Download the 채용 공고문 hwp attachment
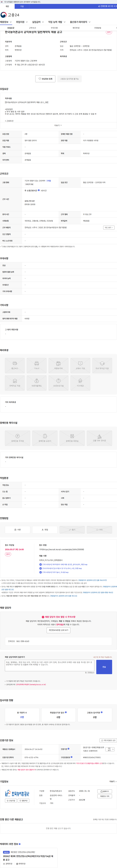The height and width of the screenshot is (868, 117). point(63,564)
